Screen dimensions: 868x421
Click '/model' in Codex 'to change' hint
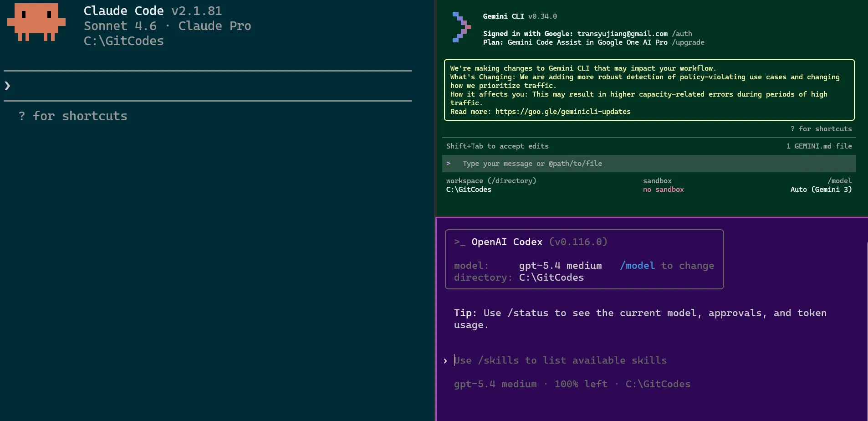tap(637, 266)
